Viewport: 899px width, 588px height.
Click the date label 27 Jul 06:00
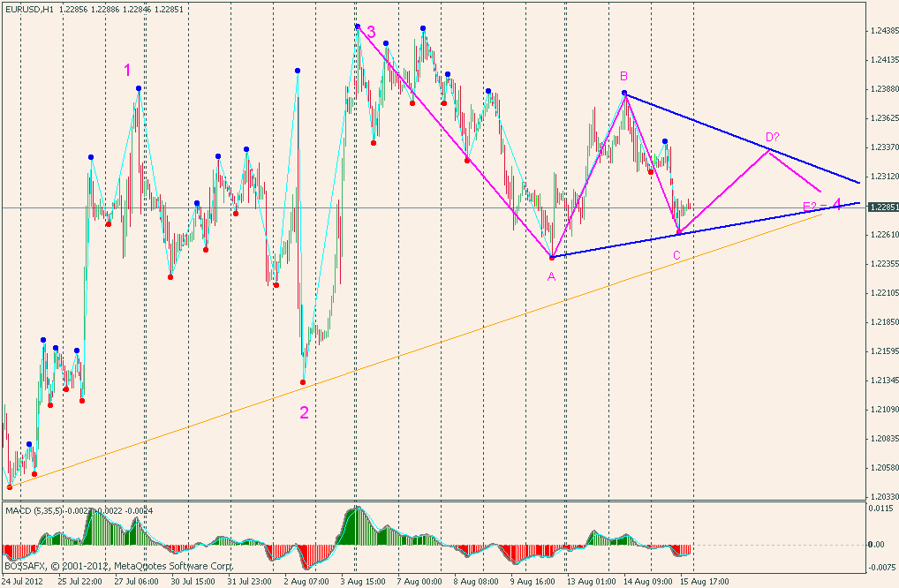137,582
